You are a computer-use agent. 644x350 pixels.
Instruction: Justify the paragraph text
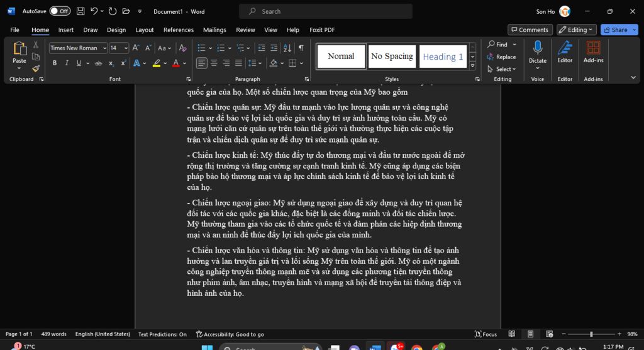[x=238, y=63]
